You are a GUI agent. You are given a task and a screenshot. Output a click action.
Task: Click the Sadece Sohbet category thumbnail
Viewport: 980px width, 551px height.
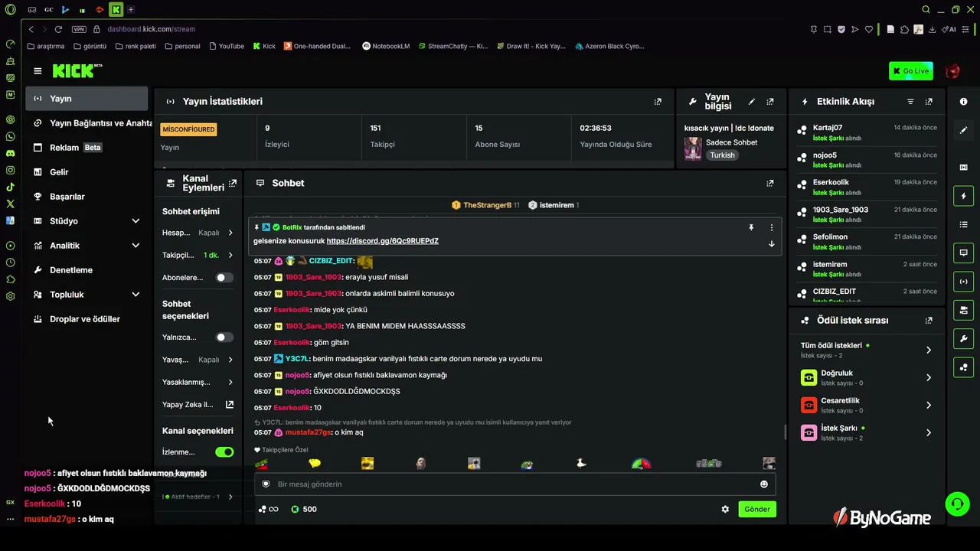(693, 148)
